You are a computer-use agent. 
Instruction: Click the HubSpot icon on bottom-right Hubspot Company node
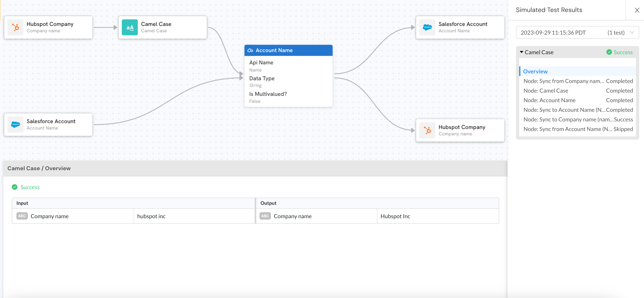point(427,130)
